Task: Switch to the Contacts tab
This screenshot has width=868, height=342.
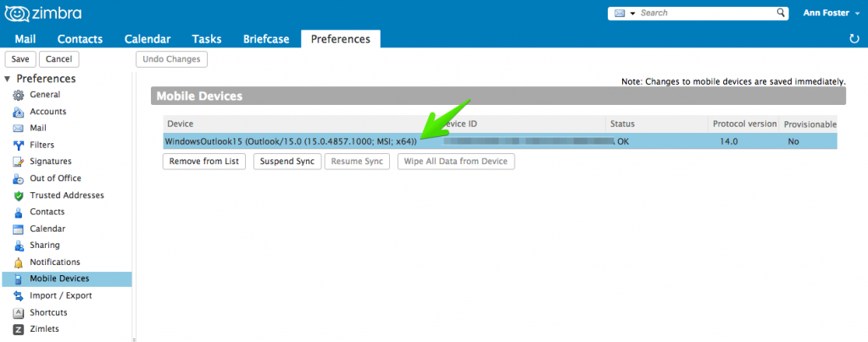Action: 81,39
